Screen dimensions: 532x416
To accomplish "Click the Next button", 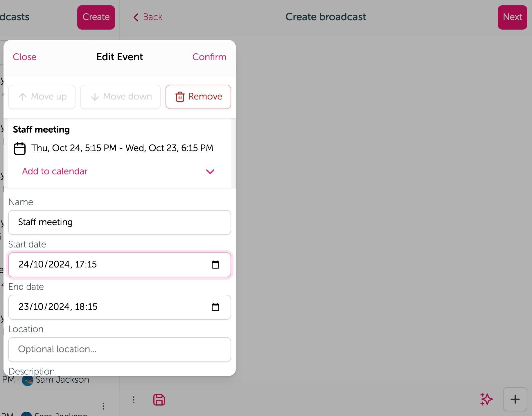I will tap(512, 17).
